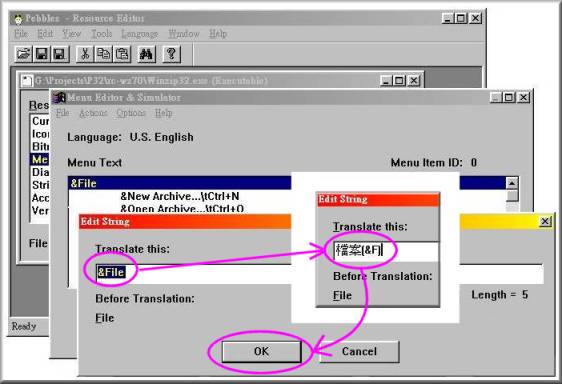Open the Edit menu in Pebbles window
562x384 pixels.
(45, 34)
